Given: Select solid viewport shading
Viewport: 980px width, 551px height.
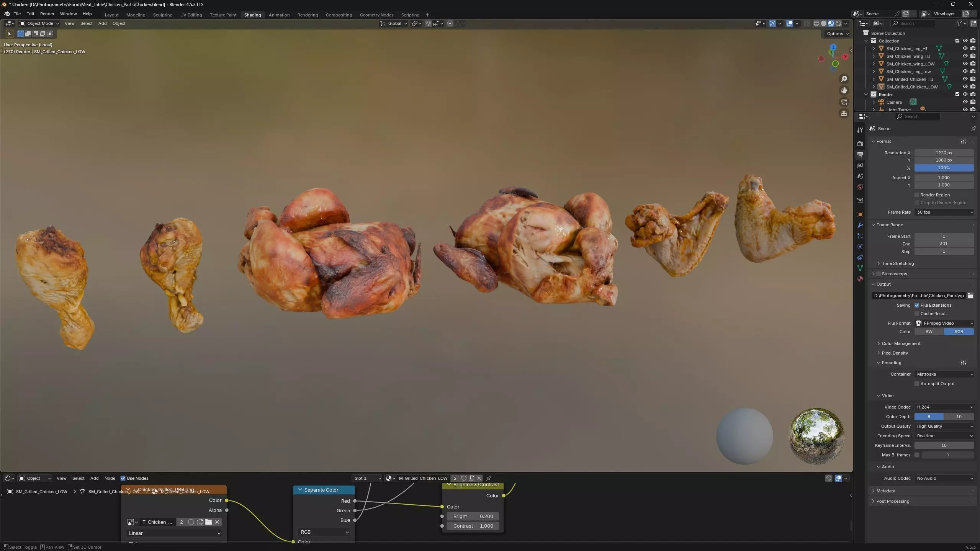Looking at the screenshot, I should coord(824,23).
